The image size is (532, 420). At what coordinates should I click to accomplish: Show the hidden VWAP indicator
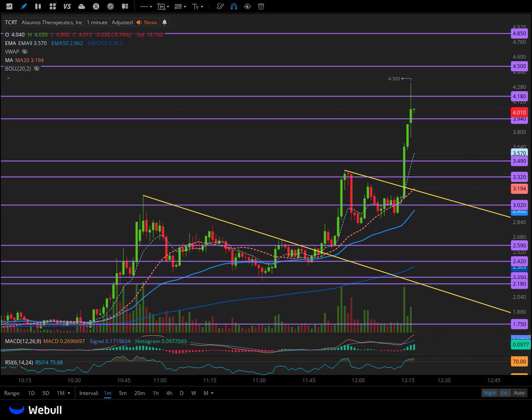coord(24,51)
